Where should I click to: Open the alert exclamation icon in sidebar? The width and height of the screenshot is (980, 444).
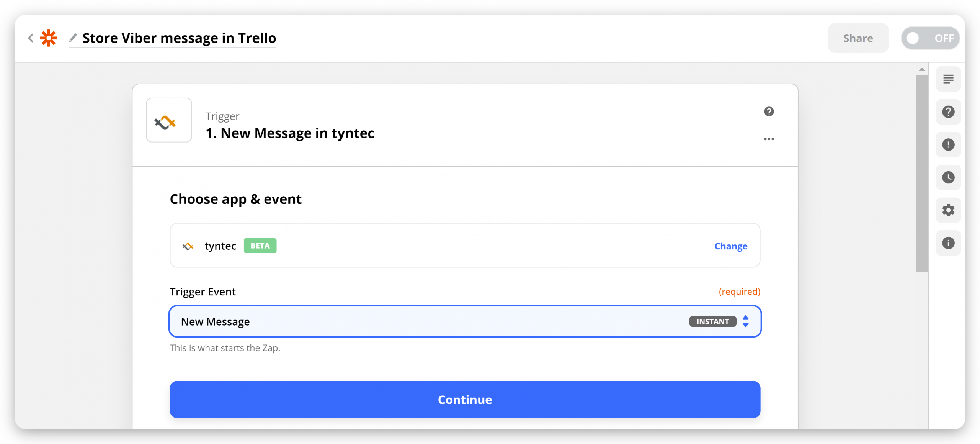point(948,145)
